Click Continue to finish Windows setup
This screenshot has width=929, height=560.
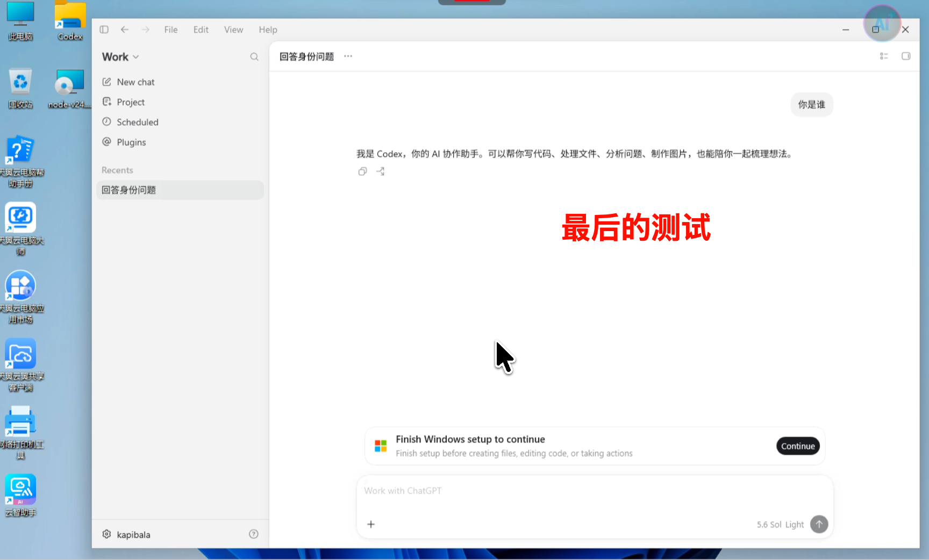(x=798, y=446)
